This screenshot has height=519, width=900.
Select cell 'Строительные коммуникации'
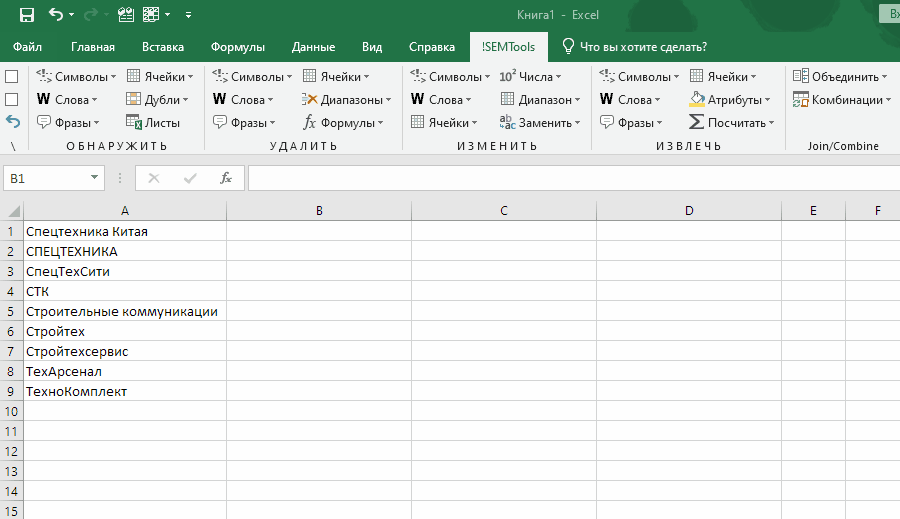125,312
